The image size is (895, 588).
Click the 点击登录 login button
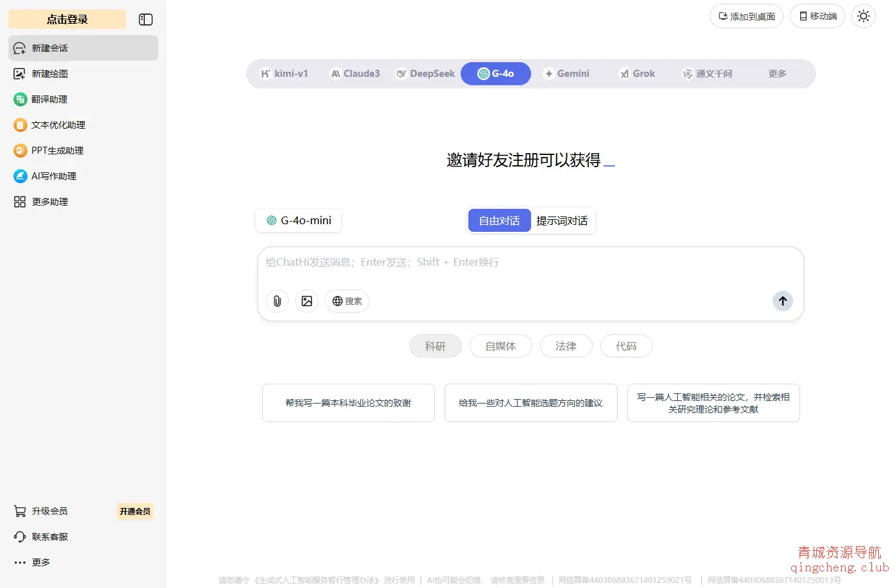point(67,19)
